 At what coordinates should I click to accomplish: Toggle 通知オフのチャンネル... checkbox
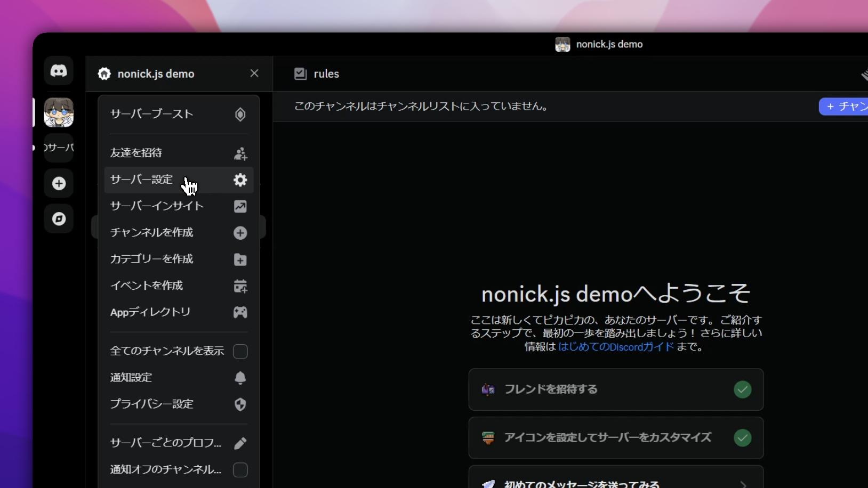(240, 470)
